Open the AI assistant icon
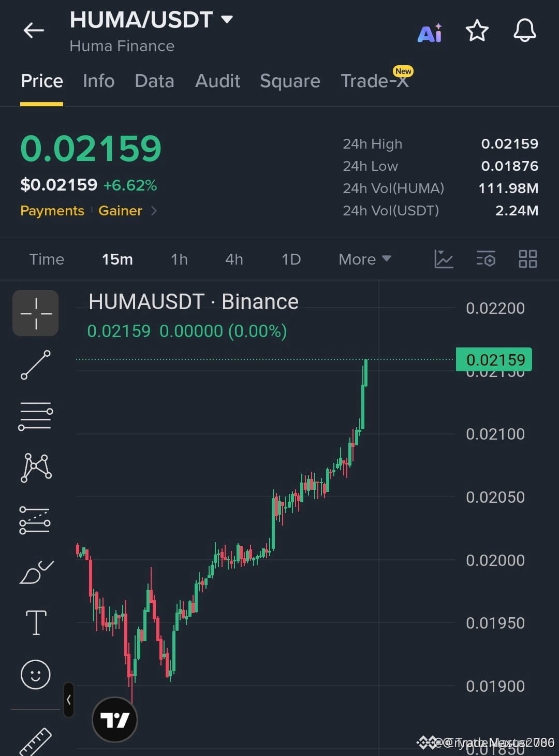This screenshot has width=559, height=756. [430, 33]
